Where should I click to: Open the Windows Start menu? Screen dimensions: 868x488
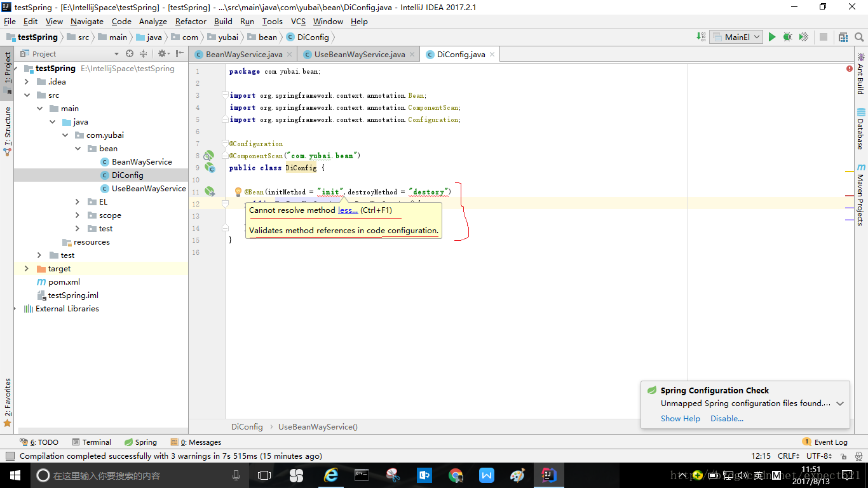pos(14,475)
